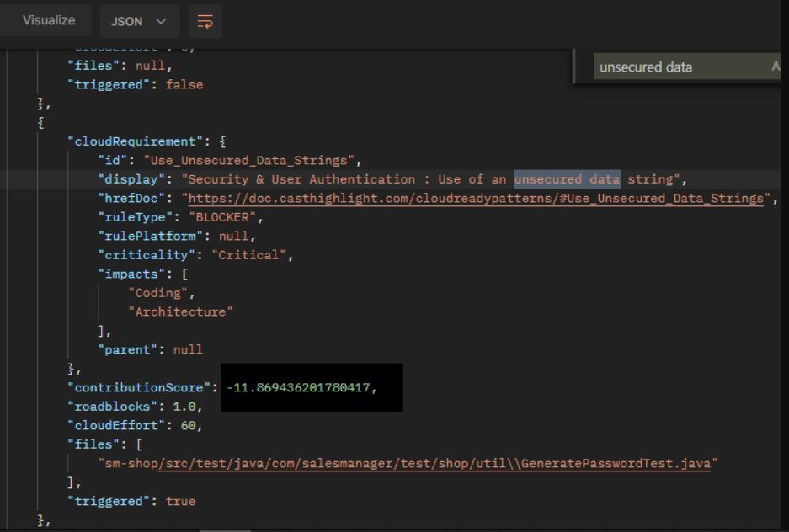Click the "files": null line
The image size is (789, 532).
pos(120,66)
